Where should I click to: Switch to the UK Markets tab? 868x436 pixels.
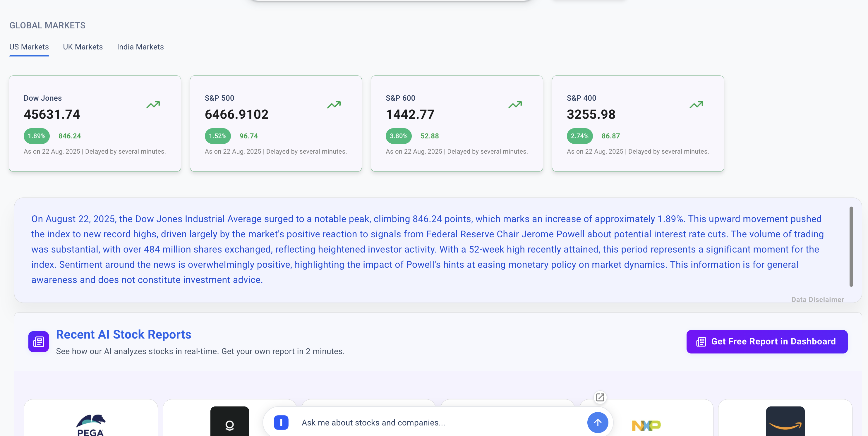point(83,47)
